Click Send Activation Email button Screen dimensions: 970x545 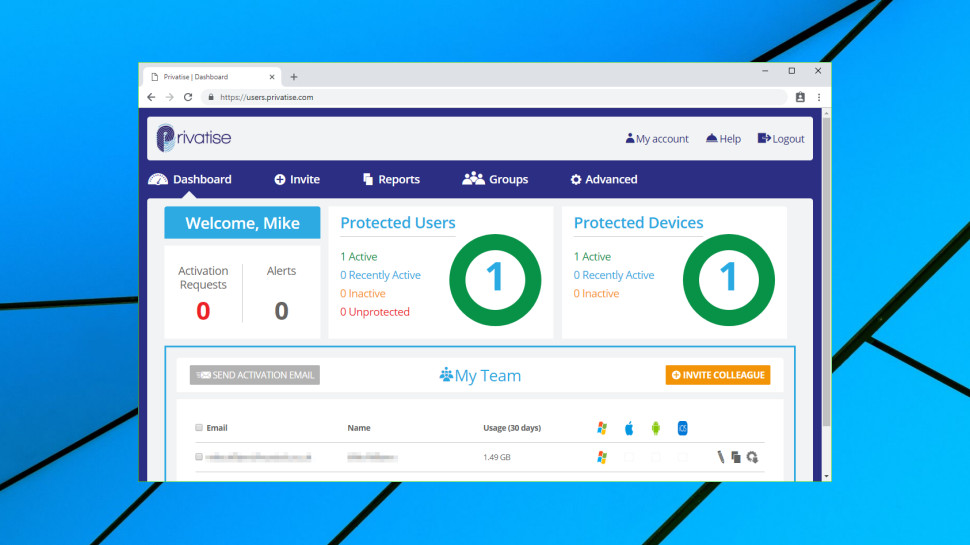(x=255, y=375)
